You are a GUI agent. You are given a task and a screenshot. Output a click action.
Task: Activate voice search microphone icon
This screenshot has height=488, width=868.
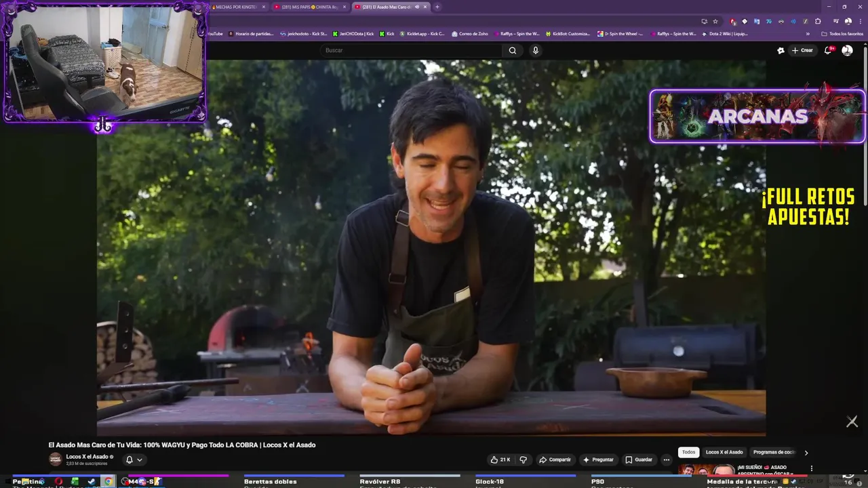tap(536, 50)
